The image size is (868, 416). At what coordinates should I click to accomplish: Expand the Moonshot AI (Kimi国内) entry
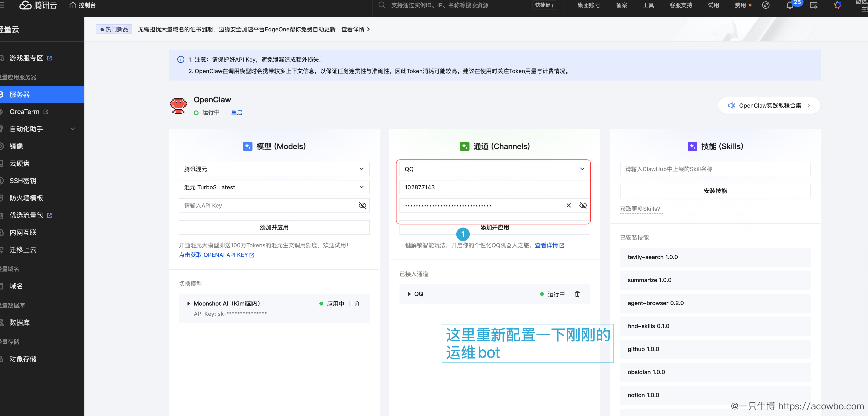[x=189, y=304]
